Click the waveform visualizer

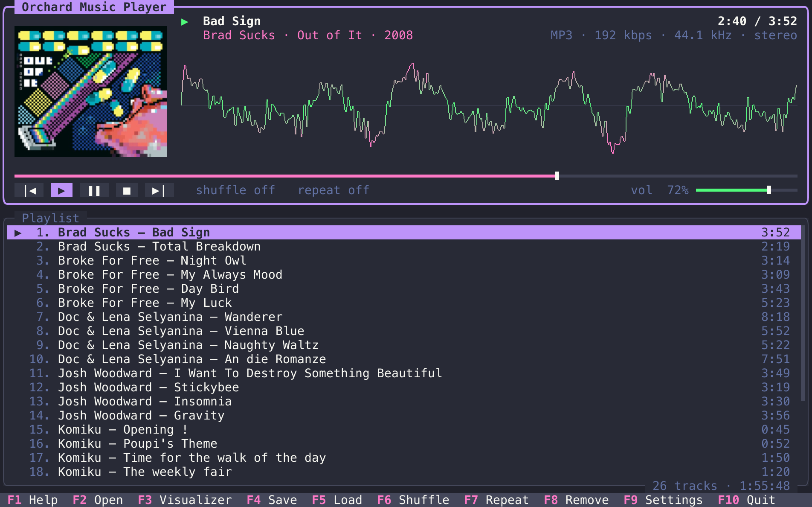(x=489, y=107)
